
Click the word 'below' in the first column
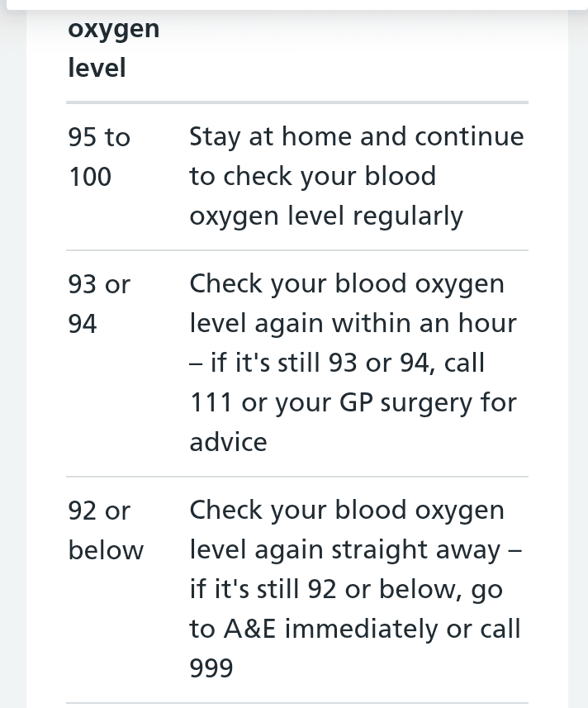[x=106, y=550]
